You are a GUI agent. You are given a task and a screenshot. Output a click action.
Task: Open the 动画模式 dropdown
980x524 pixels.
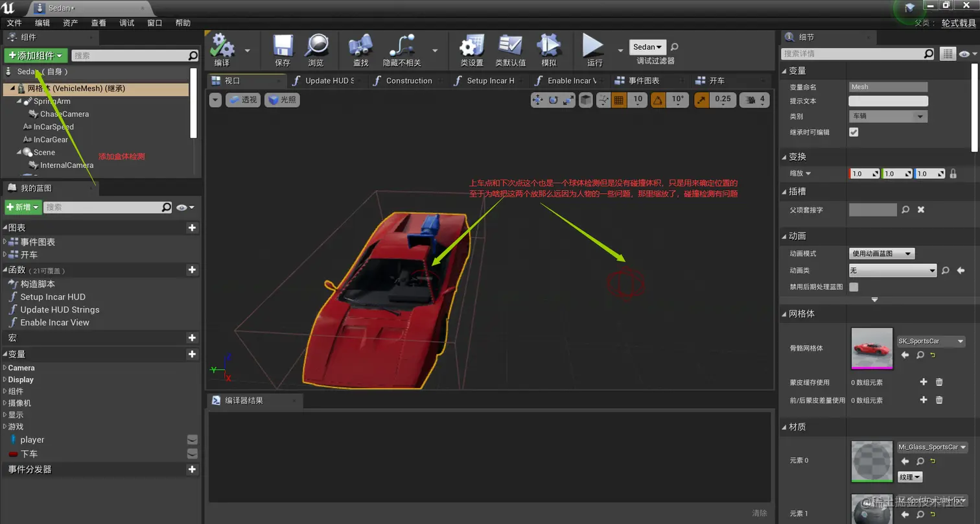click(881, 254)
